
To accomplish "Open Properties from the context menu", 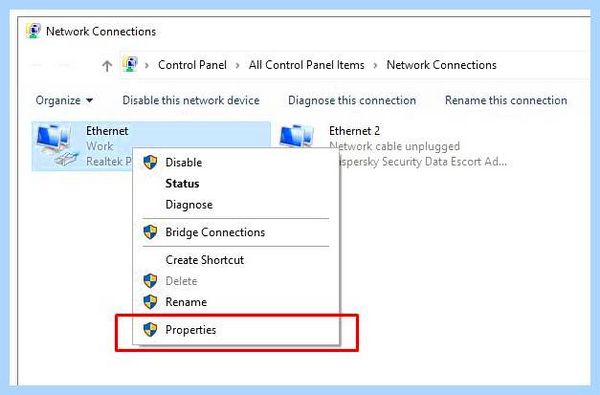I will [236, 330].
